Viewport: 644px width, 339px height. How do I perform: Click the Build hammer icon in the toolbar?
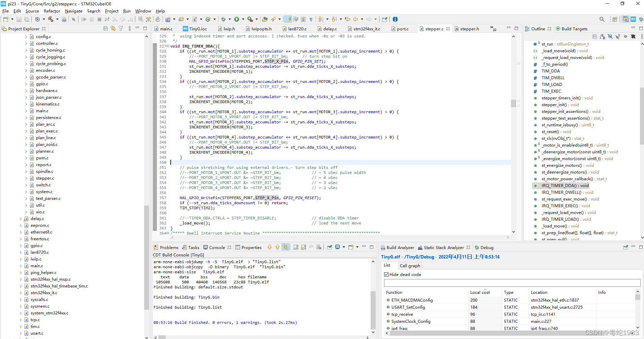51,19
